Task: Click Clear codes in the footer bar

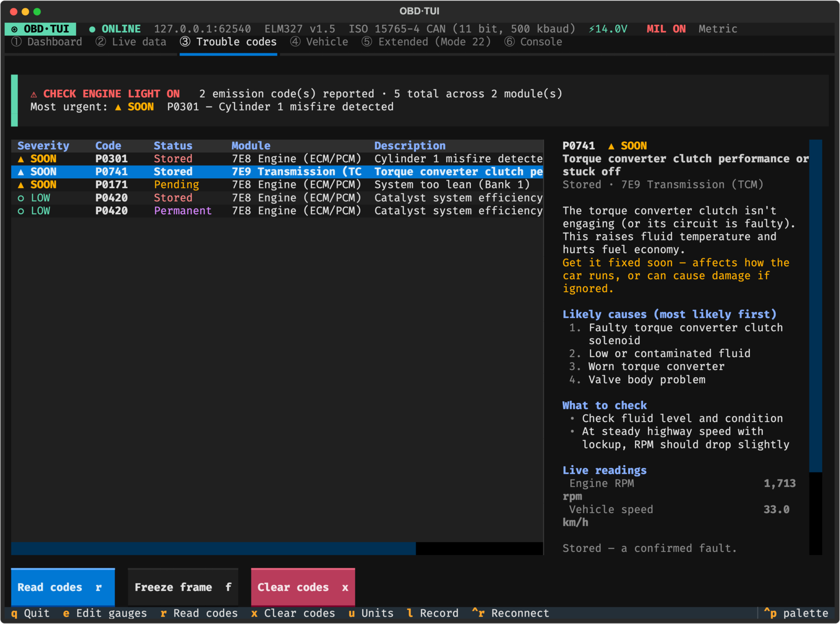Action: coord(293,613)
